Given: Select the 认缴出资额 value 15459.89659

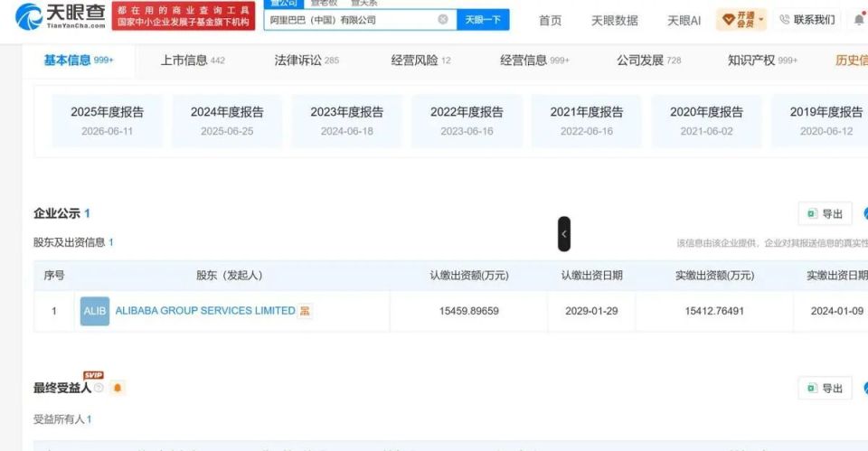Looking at the screenshot, I should [x=469, y=311].
